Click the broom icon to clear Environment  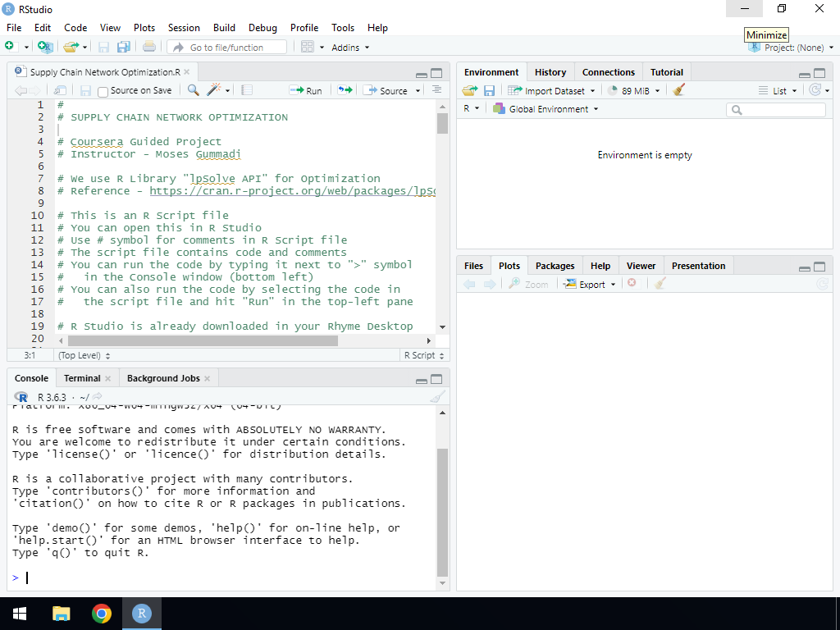[678, 90]
